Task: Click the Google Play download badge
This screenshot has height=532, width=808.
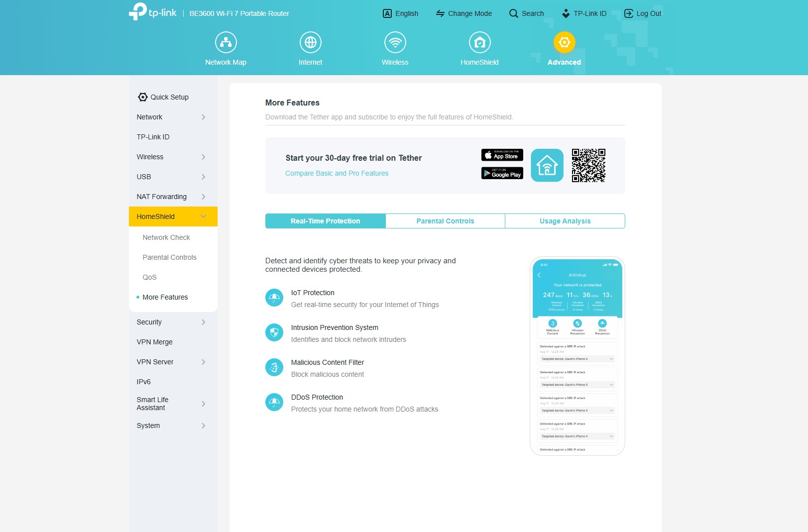Action: (502, 173)
